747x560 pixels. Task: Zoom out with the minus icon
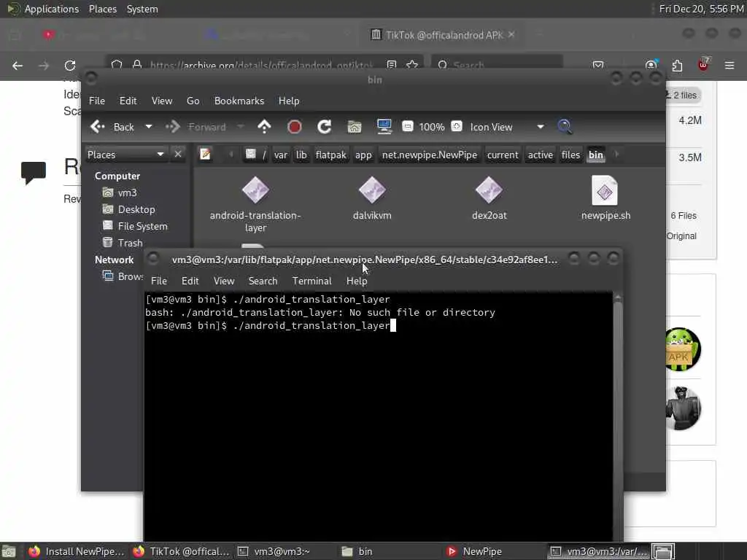click(x=407, y=126)
